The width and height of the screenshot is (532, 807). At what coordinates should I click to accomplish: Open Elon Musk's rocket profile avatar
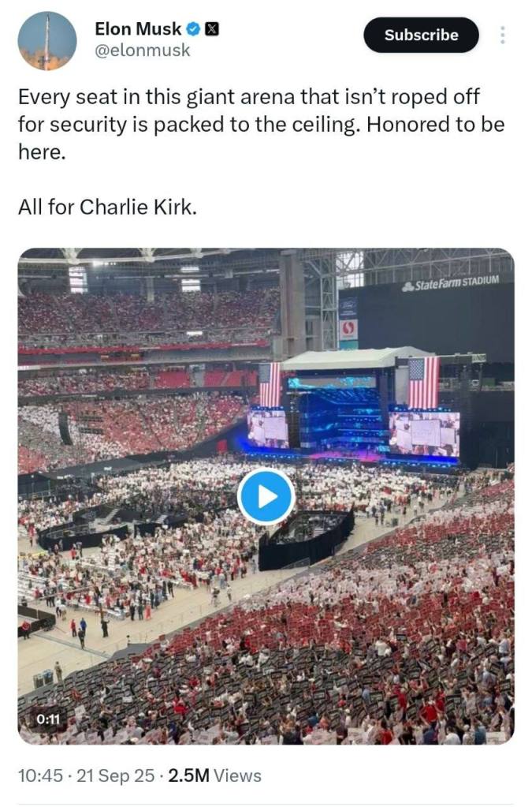point(47,41)
